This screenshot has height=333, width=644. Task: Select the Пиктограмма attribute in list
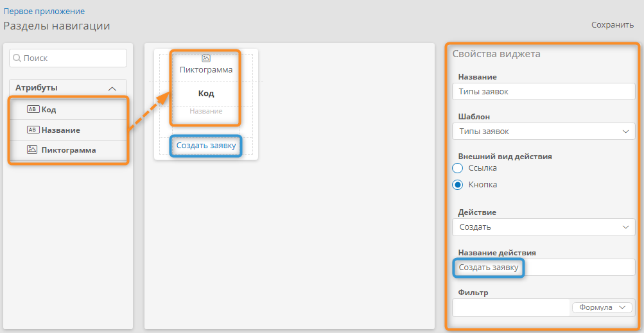point(69,150)
